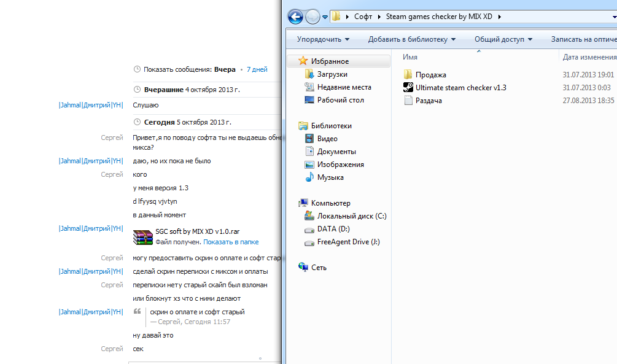Click the Изображения library icon
617x364 pixels.
click(309, 165)
